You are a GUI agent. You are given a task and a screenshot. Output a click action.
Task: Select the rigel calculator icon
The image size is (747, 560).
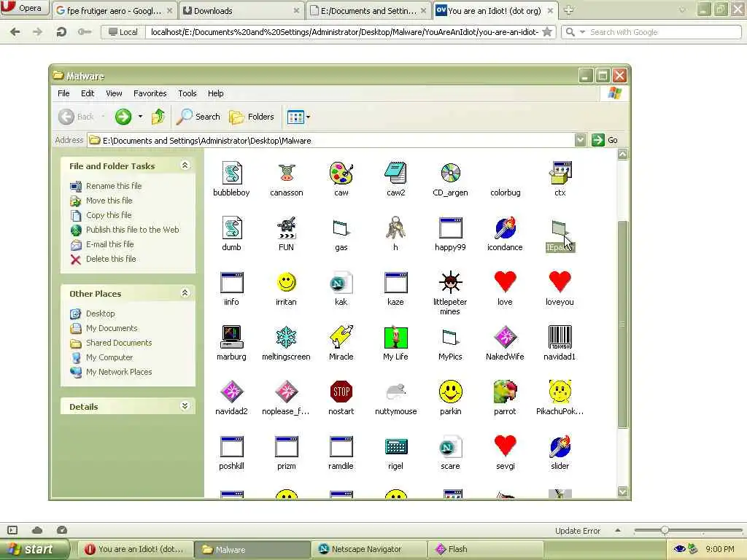[395, 447]
